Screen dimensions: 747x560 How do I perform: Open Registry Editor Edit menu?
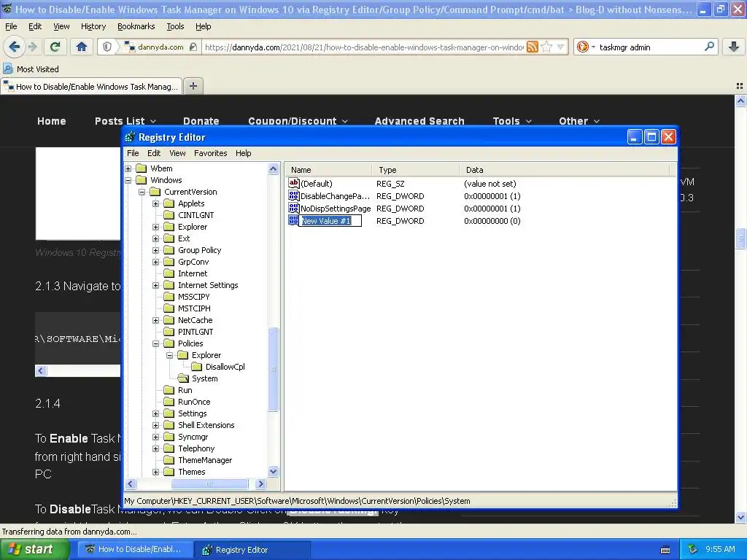tap(154, 153)
